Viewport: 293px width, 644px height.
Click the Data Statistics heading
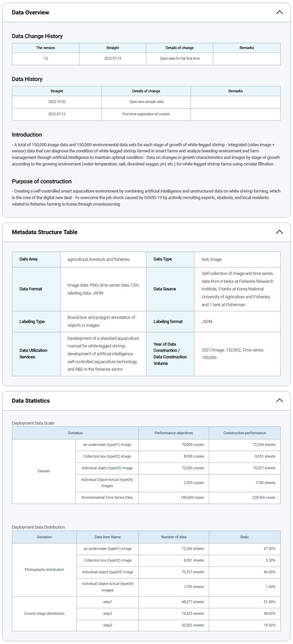click(x=31, y=401)
